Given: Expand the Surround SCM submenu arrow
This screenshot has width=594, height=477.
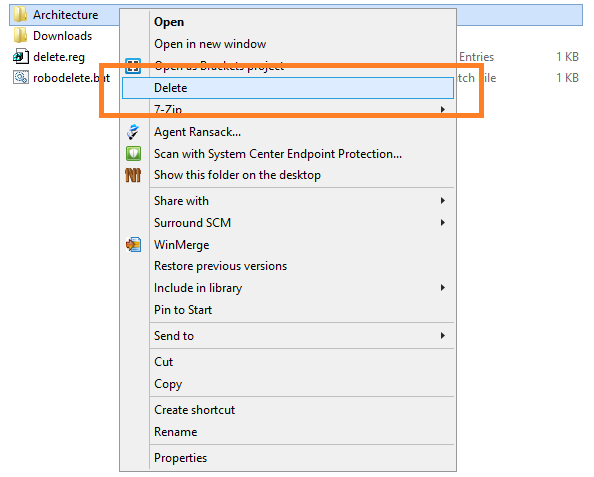Looking at the screenshot, I should coord(442,222).
